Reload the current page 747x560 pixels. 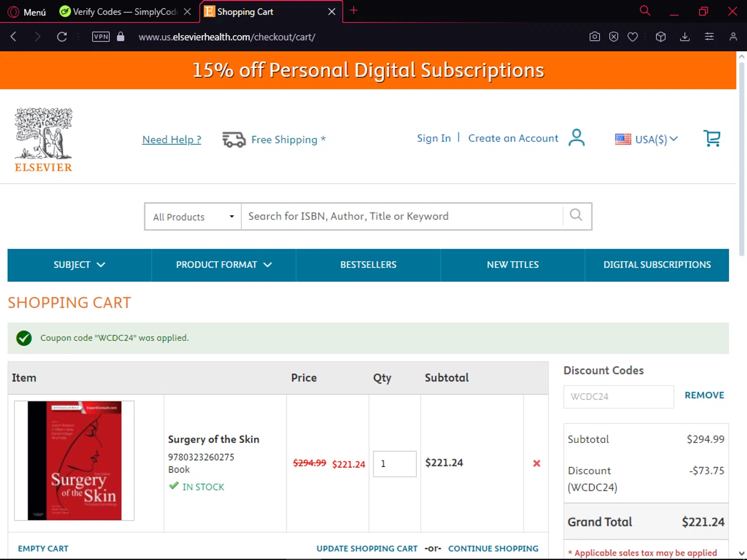62,36
